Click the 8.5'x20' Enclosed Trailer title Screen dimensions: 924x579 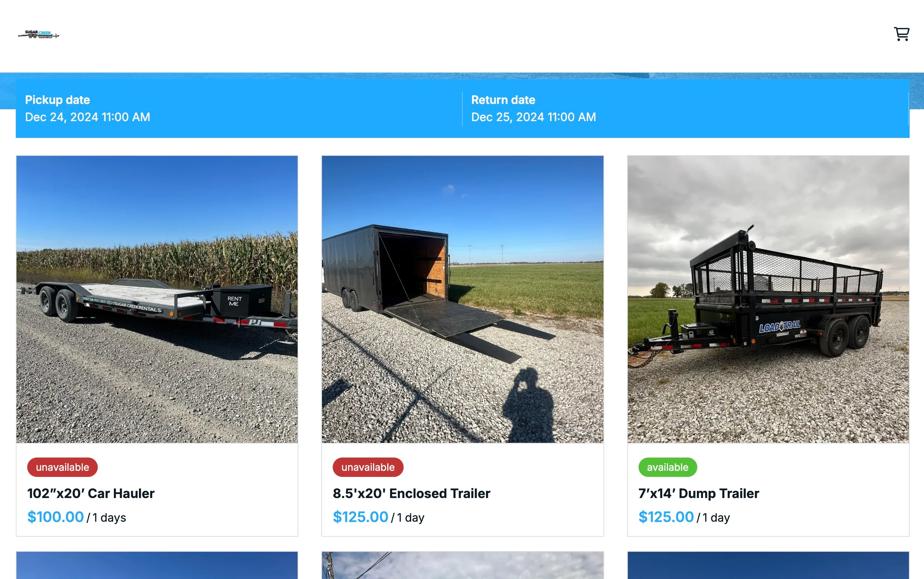[x=412, y=493]
